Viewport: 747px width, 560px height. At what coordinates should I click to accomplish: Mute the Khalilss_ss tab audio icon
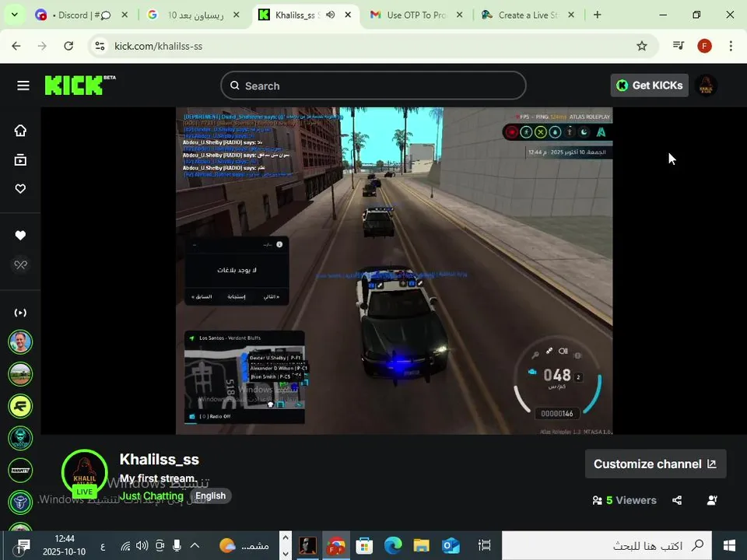tap(330, 16)
